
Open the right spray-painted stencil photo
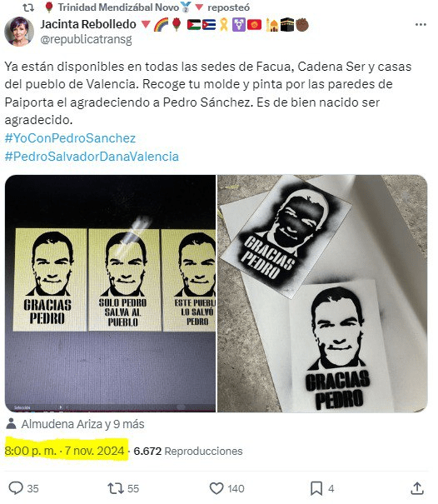coord(322,293)
